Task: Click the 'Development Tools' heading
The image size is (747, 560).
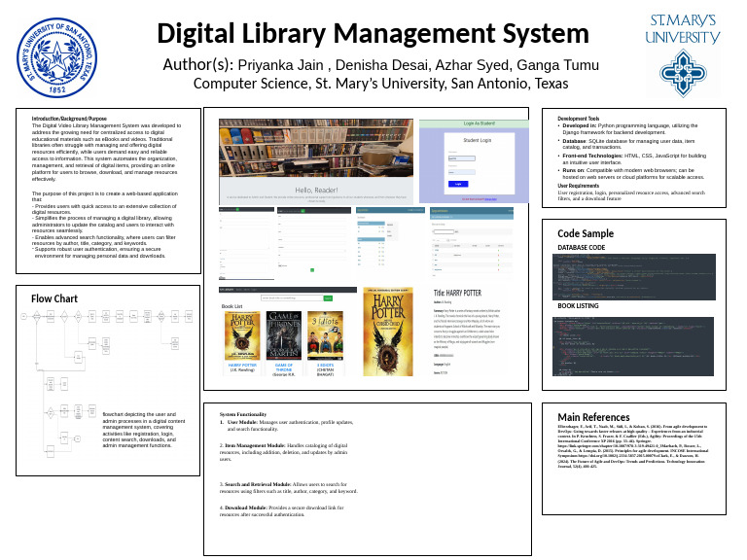Action: tap(579, 119)
